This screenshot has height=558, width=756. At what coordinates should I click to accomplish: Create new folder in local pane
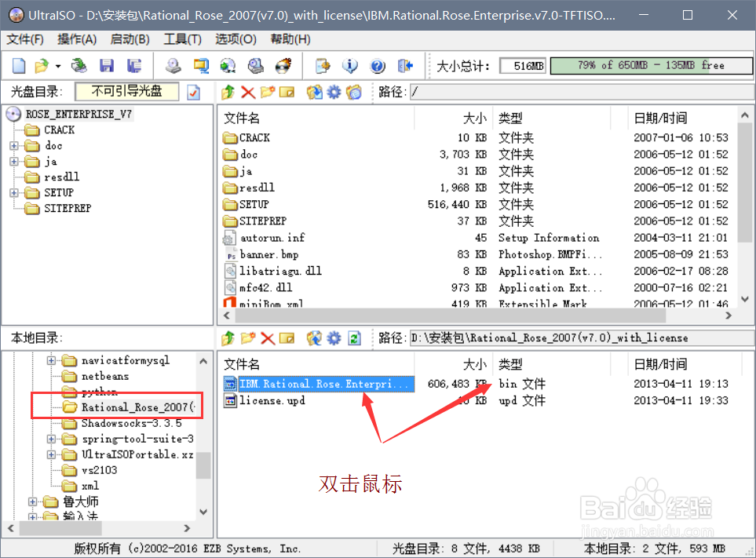(248, 338)
